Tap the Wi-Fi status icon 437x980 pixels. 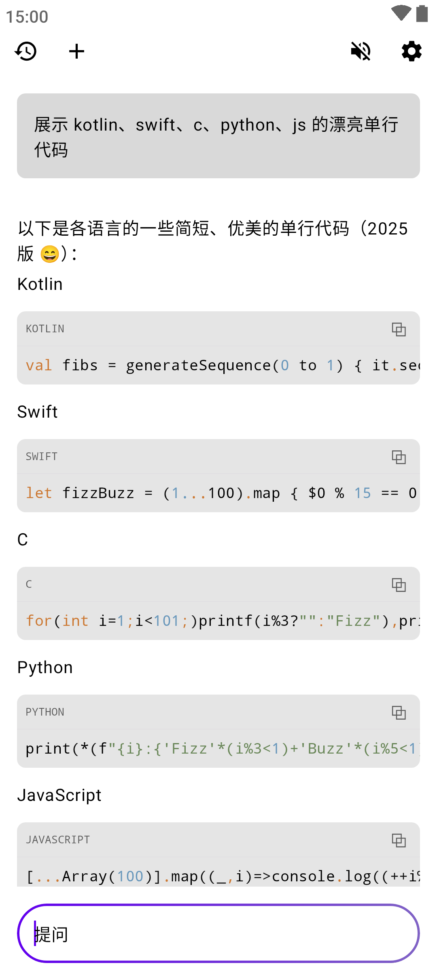[x=401, y=13]
